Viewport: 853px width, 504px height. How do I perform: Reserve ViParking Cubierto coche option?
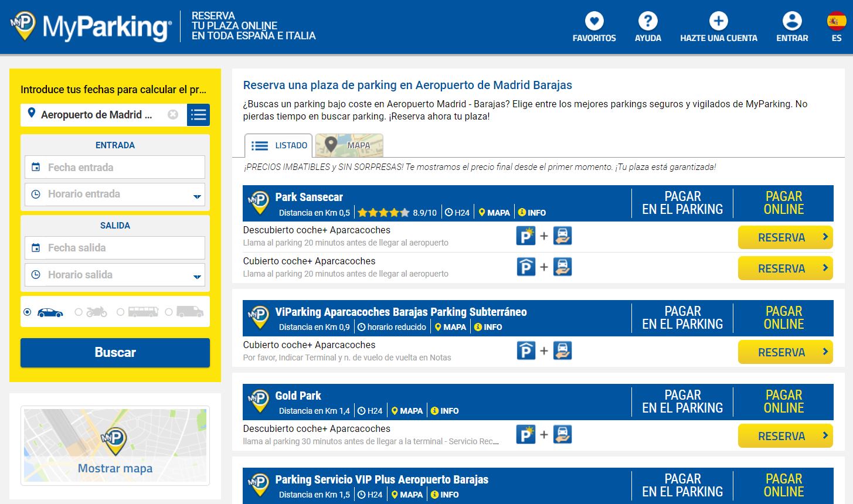[x=785, y=352]
